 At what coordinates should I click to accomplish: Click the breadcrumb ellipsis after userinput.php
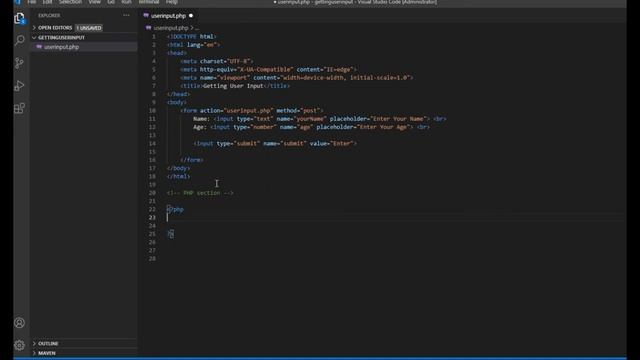(x=197, y=28)
